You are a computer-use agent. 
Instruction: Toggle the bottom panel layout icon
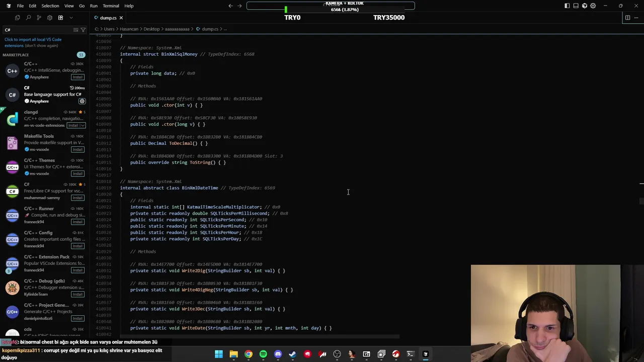click(576, 6)
